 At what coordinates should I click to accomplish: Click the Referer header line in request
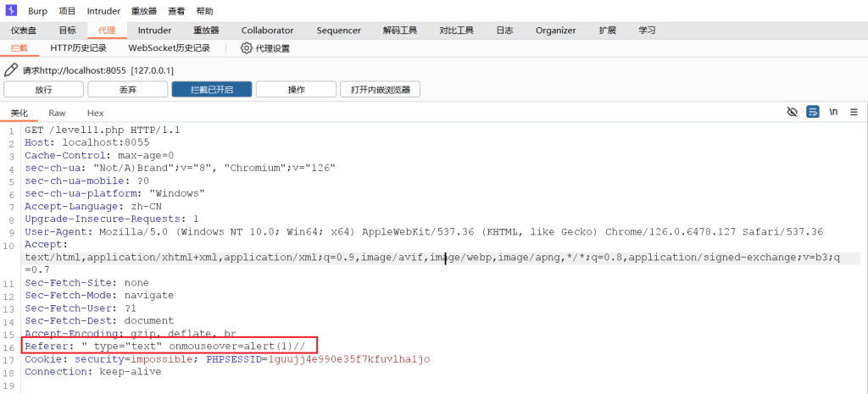tap(170, 347)
